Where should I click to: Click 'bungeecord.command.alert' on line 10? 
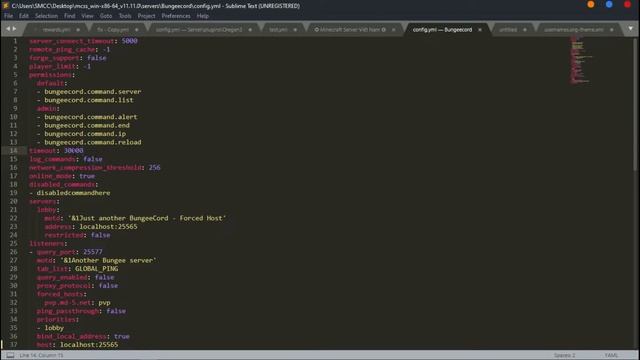tap(91, 117)
